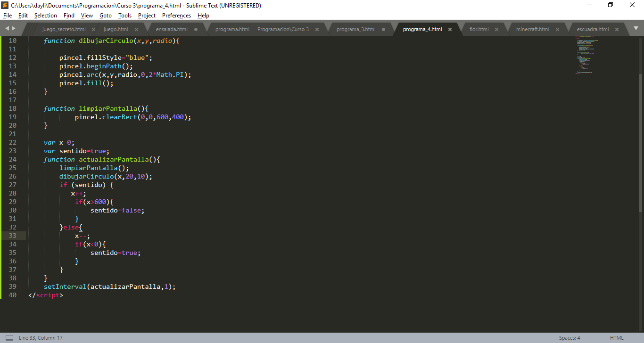Close the juego.html tab
Viewport: 644px width, 343px height.
click(136, 29)
